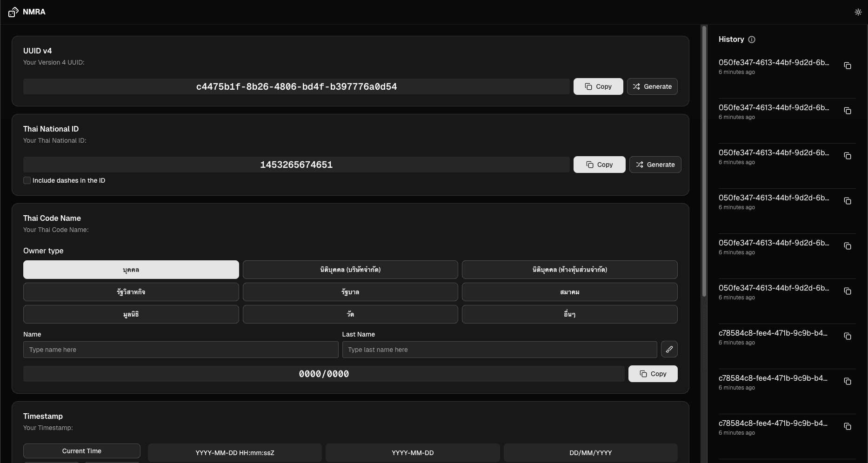Copy the last visible c78584c8 history entry
This screenshot has width=868, height=463.
(x=847, y=426)
